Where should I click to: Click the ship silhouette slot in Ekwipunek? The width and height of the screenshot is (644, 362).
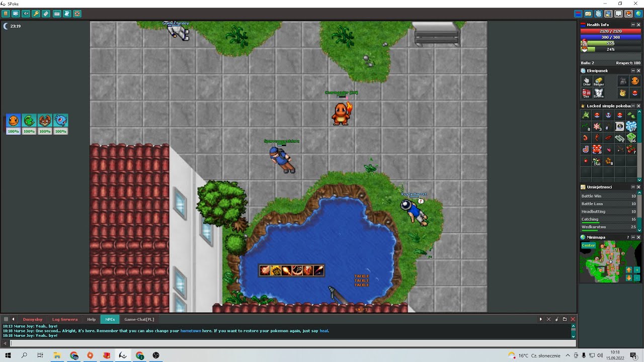pyautogui.click(x=623, y=81)
